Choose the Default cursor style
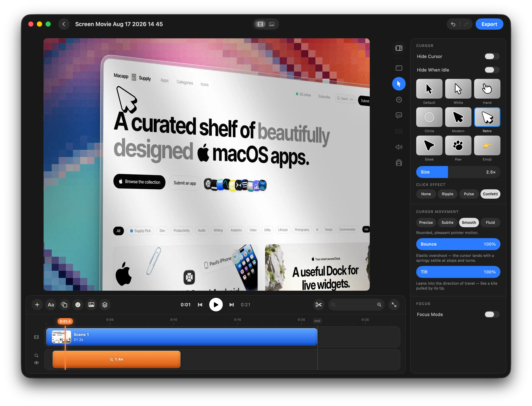This screenshot has width=532, height=406. (429, 89)
